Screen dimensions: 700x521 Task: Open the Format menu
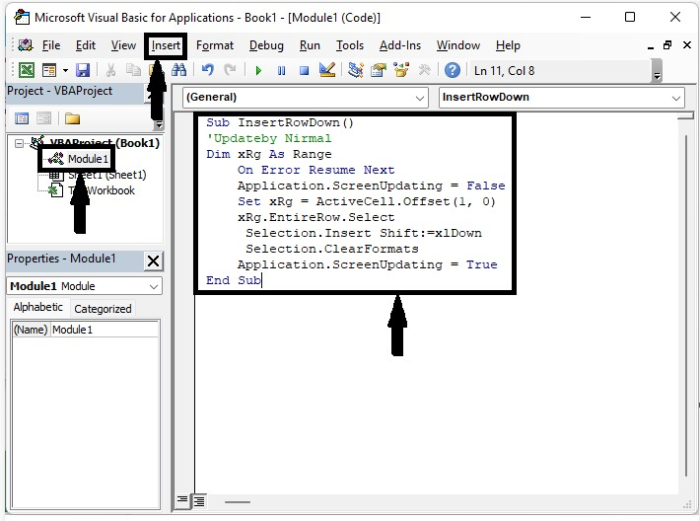pyautogui.click(x=215, y=46)
